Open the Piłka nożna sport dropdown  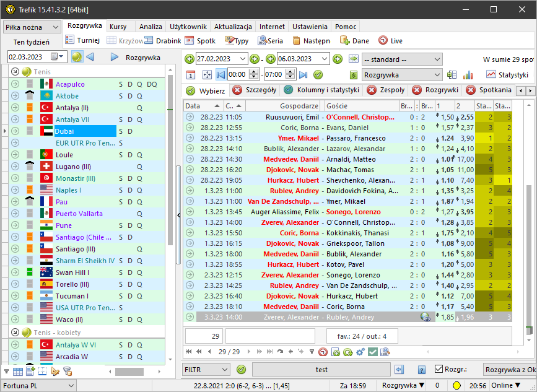(x=32, y=27)
